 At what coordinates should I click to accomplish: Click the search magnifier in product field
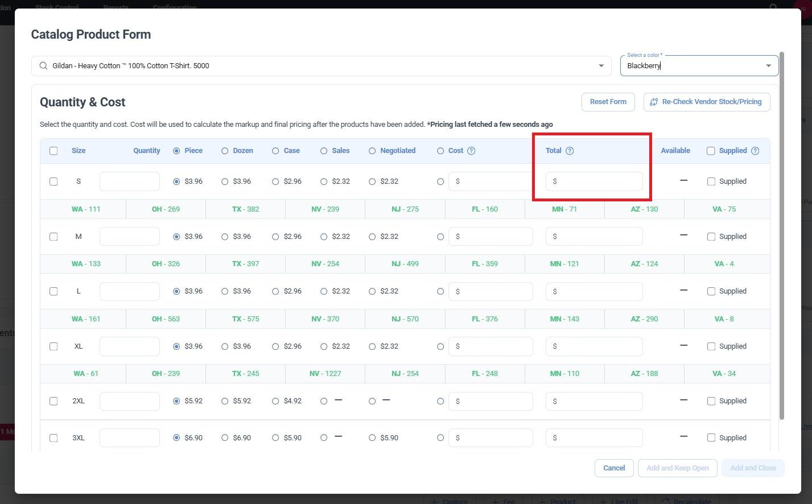pyautogui.click(x=43, y=66)
